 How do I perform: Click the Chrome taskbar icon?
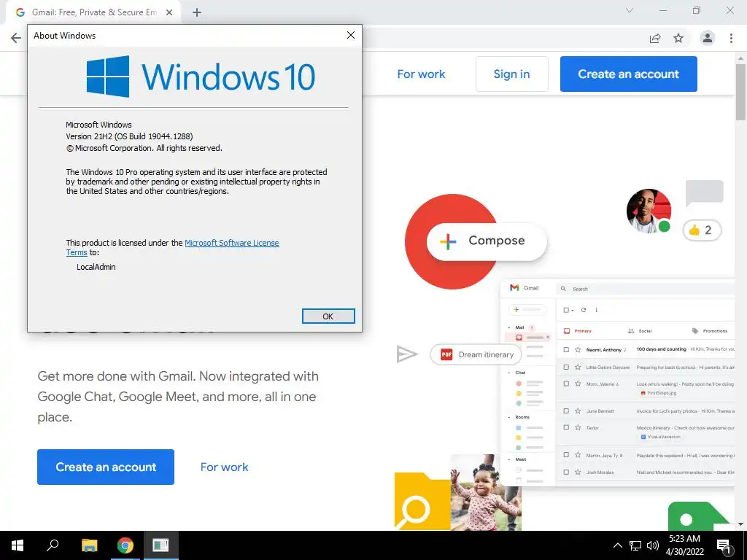click(125, 545)
